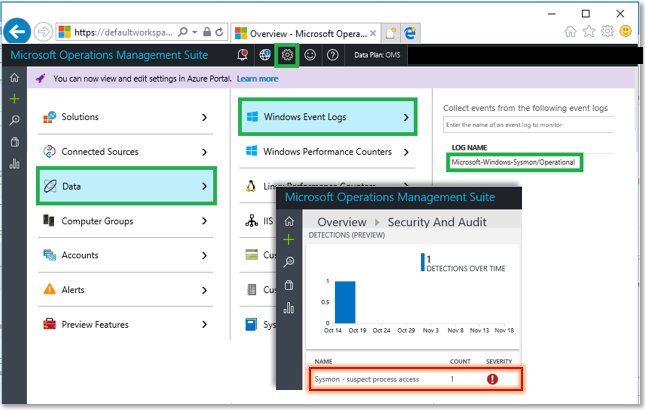
Task: Select the Microsoft-Windows-Sysmon/Operational log entry
Action: coord(514,162)
